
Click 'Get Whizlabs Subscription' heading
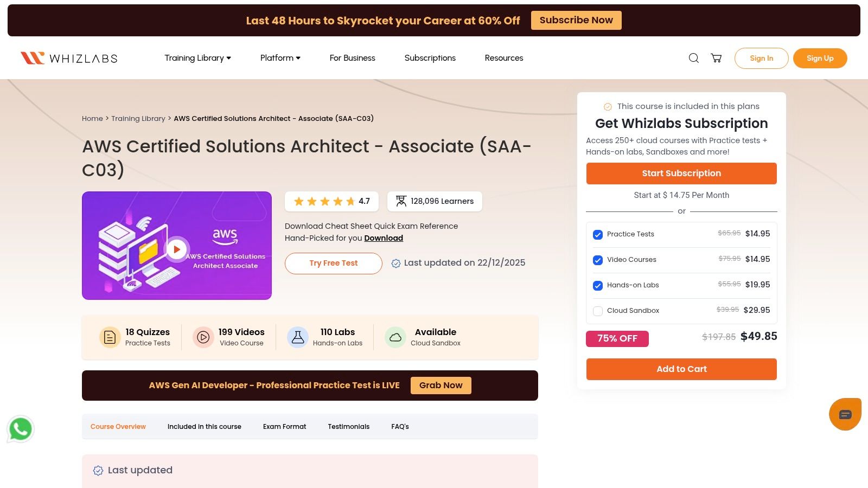point(681,124)
